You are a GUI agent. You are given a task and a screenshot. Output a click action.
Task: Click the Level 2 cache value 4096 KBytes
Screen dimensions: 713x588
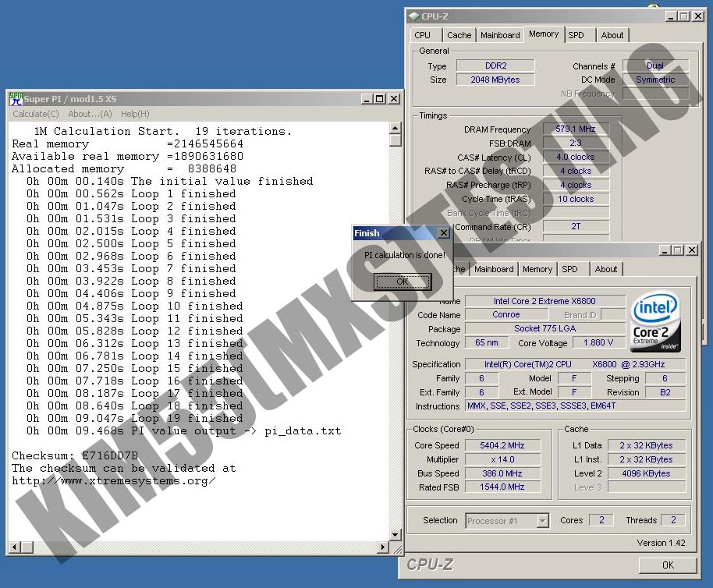click(x=646, y=473)
